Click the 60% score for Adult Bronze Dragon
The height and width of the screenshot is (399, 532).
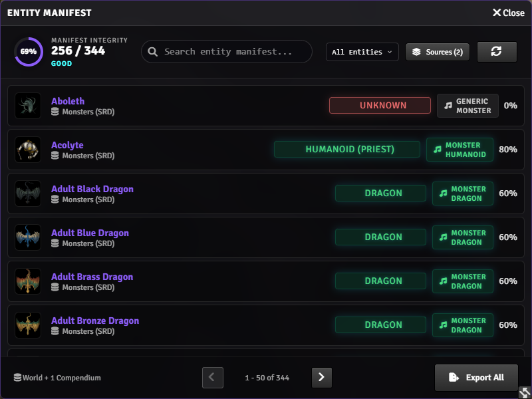[508, 325]
